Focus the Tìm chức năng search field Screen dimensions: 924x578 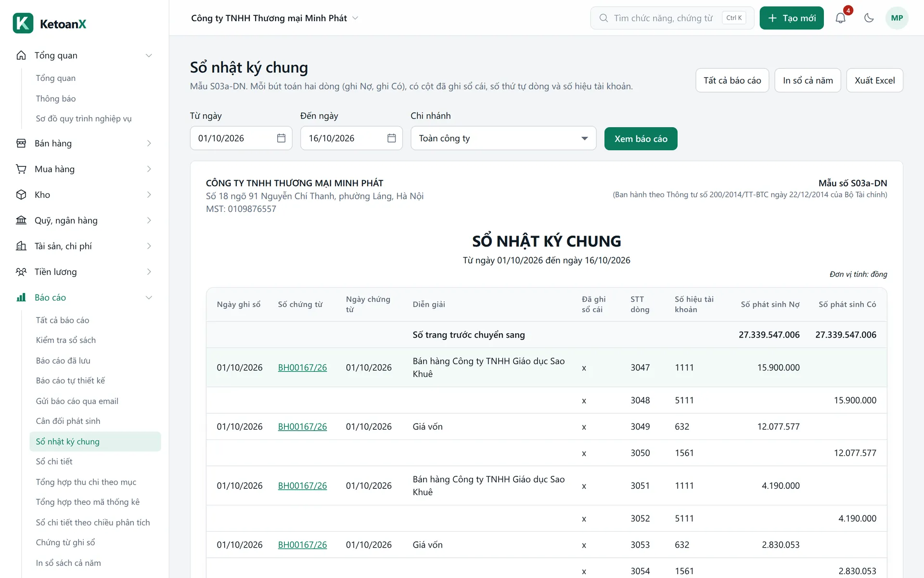click(672, 18)
